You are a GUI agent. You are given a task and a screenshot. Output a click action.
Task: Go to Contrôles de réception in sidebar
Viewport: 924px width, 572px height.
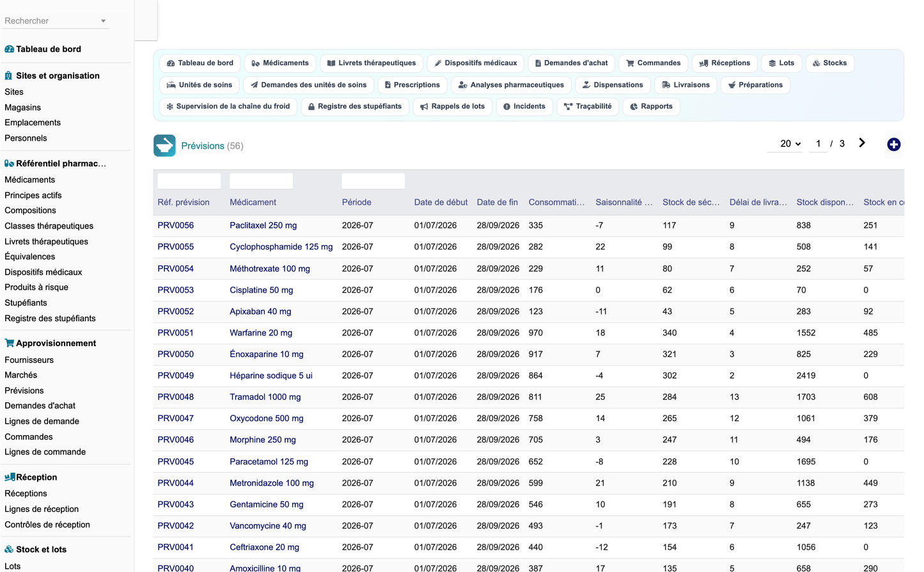47,525
